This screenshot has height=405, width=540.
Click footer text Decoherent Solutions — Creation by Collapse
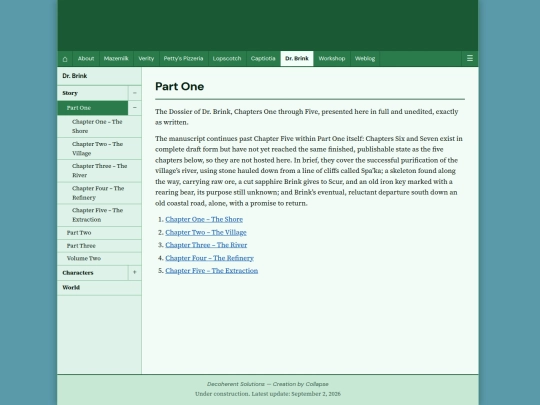coord(268,384)
